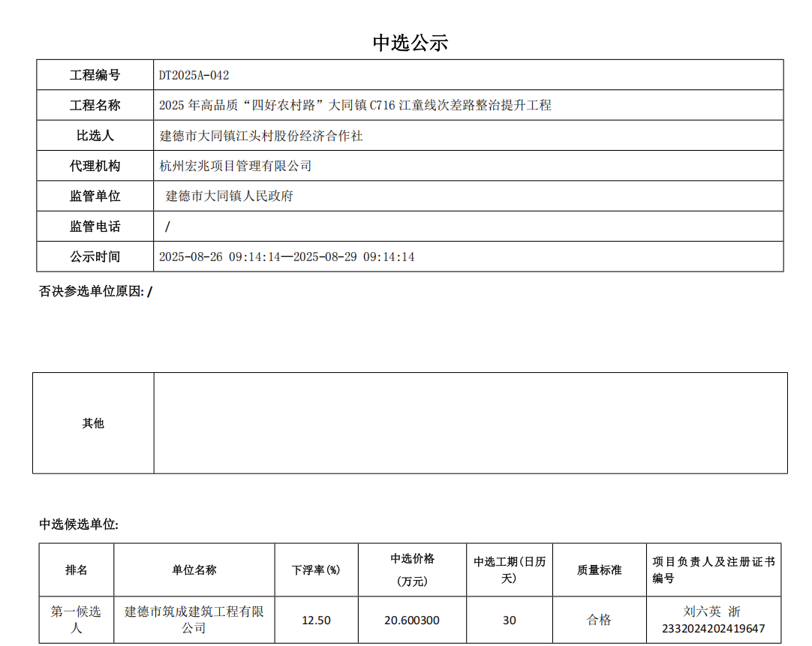Click company 建德市筑成建筑工程有限公司
This screenshot has height=646, width=812.
coord(194,620)
